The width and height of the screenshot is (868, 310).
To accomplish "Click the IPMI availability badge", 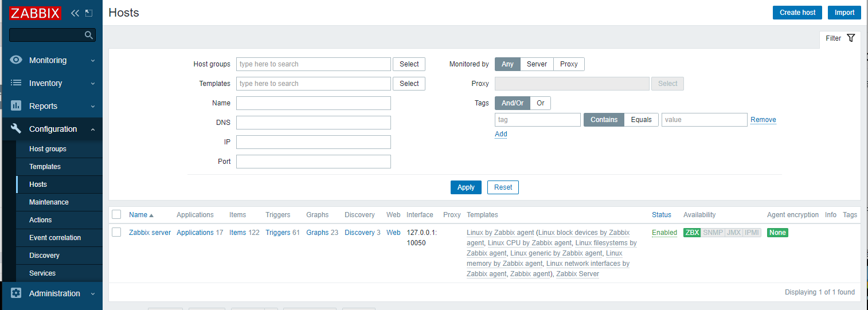I will [x=752, y=233].
